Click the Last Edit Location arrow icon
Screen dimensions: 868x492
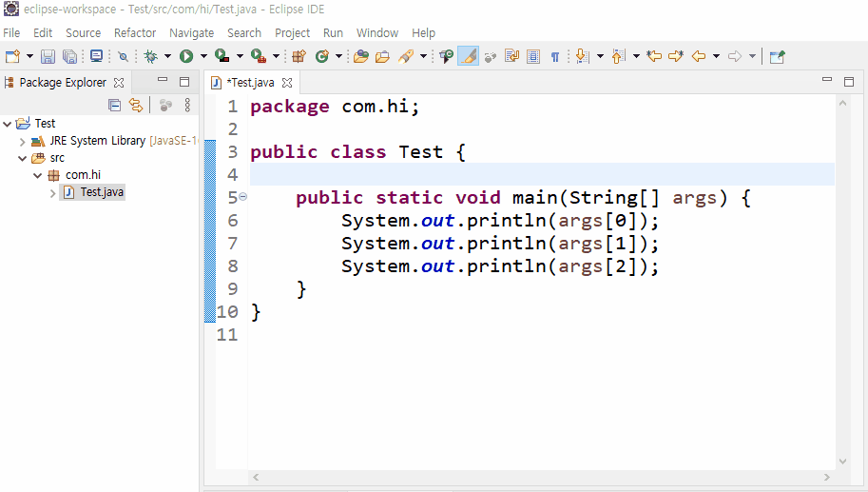point(654,56)
